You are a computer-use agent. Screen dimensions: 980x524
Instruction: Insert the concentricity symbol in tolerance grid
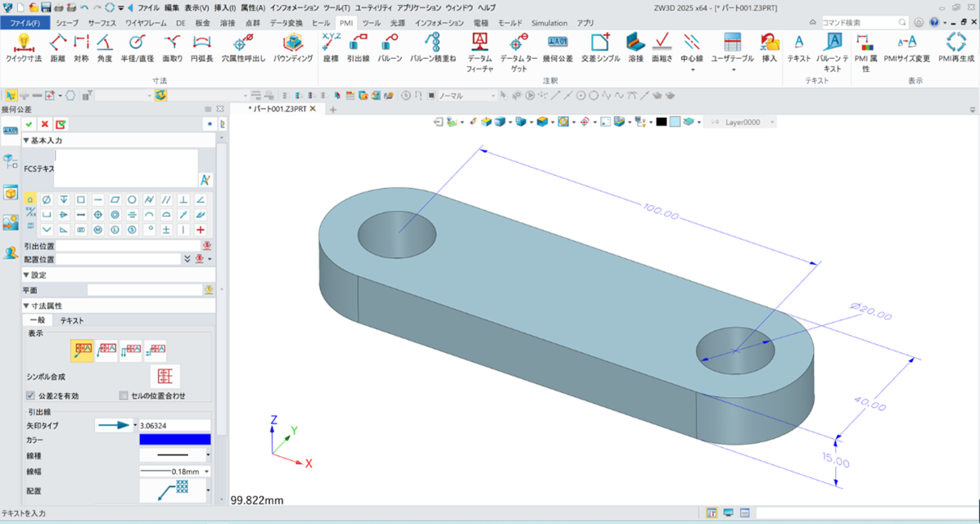point(115,215)
